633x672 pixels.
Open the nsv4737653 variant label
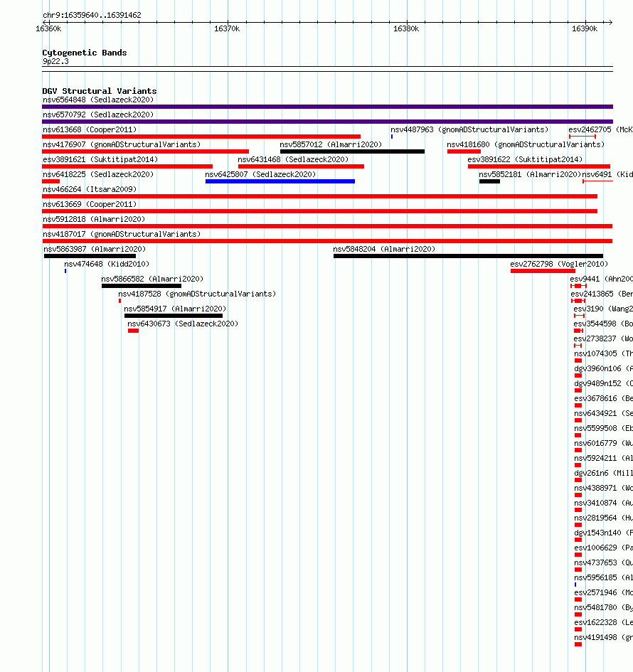[x=603, y=563]
